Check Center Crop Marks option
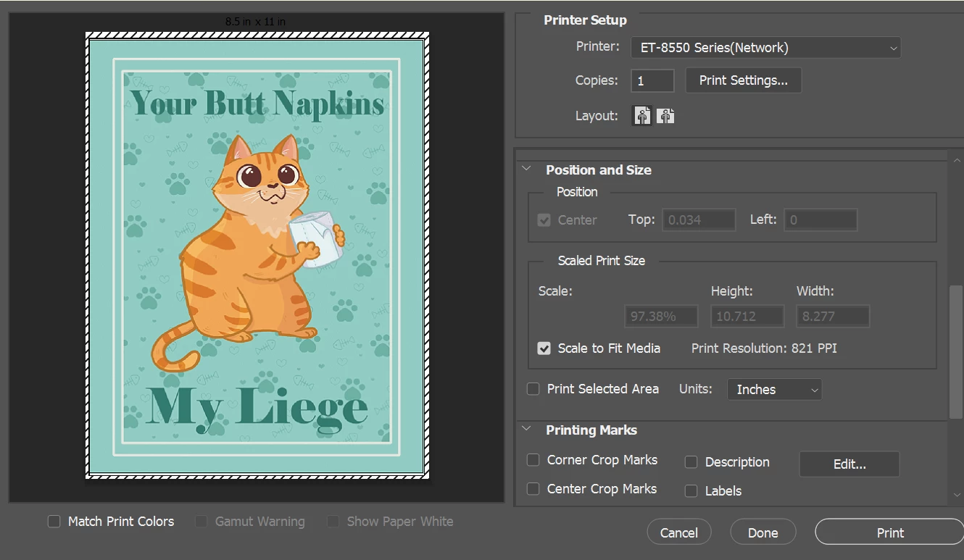 533,489
